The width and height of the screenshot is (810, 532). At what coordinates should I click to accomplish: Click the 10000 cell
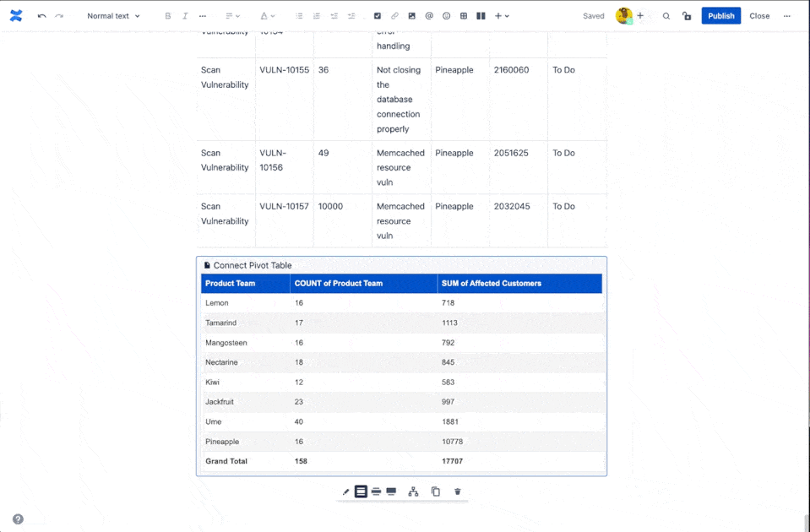[330, 207]
